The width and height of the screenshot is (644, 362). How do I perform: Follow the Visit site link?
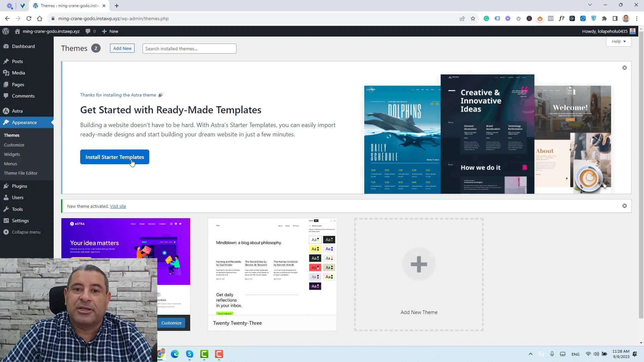[118, 206]
